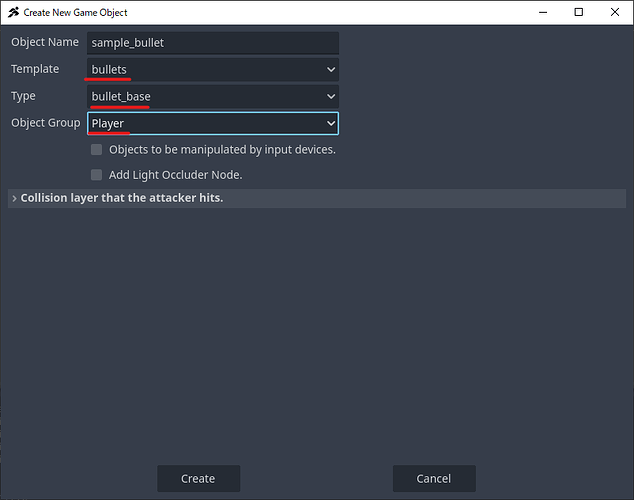
Task: Click the 'Create New Game Object' title text
Action: [76, 12]
